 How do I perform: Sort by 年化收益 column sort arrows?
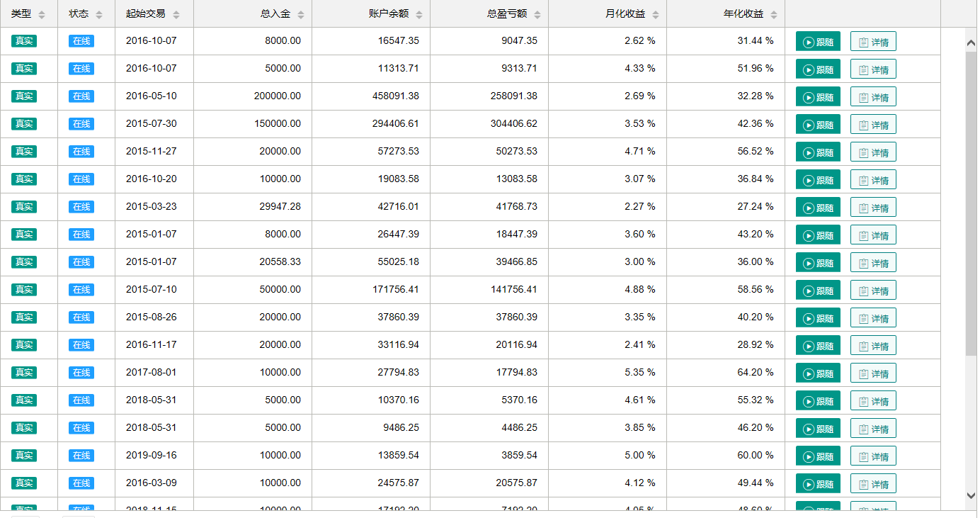coord(774,15)
